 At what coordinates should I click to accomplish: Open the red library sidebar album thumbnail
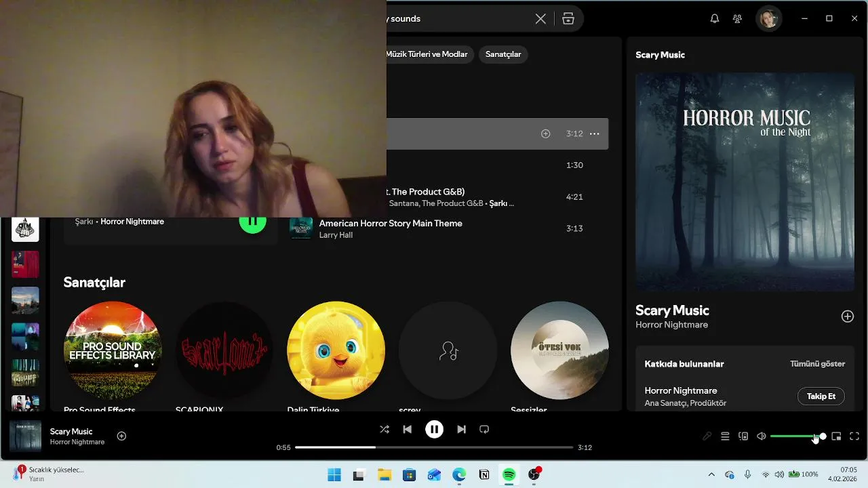point(25,264)
